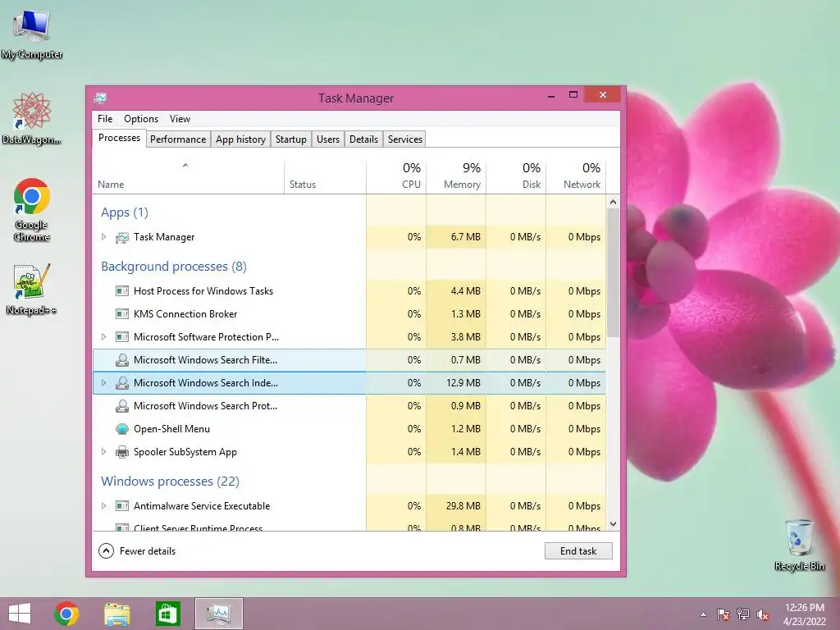This screenshot has height=630, width=840.
Task: Click the Open-Shell Menu icon
Action: [x=122, y=429]
